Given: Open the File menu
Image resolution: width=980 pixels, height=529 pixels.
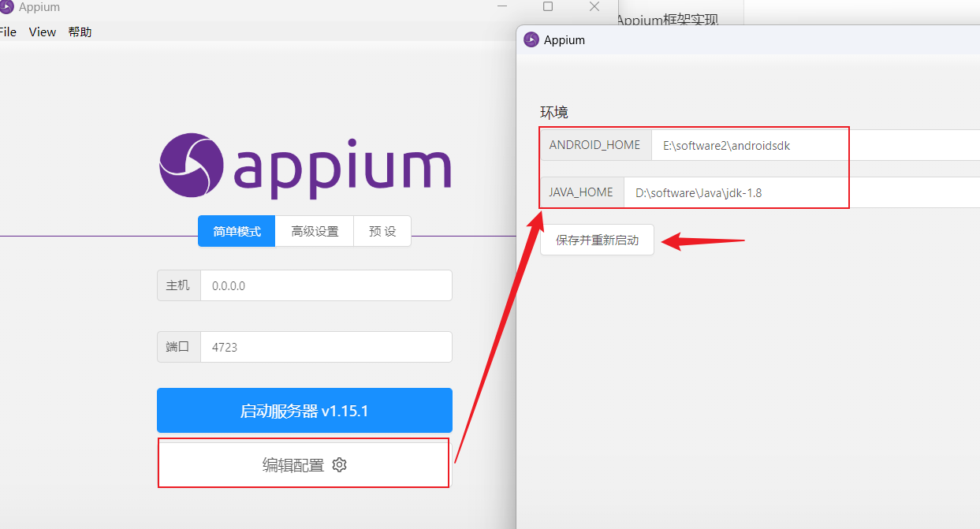Looking at the screenshot, I should click(7, 32).
